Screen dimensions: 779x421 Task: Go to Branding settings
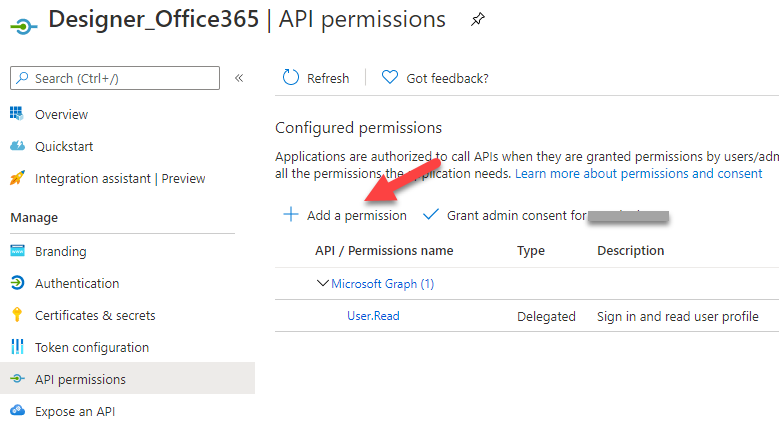point(61,252)
